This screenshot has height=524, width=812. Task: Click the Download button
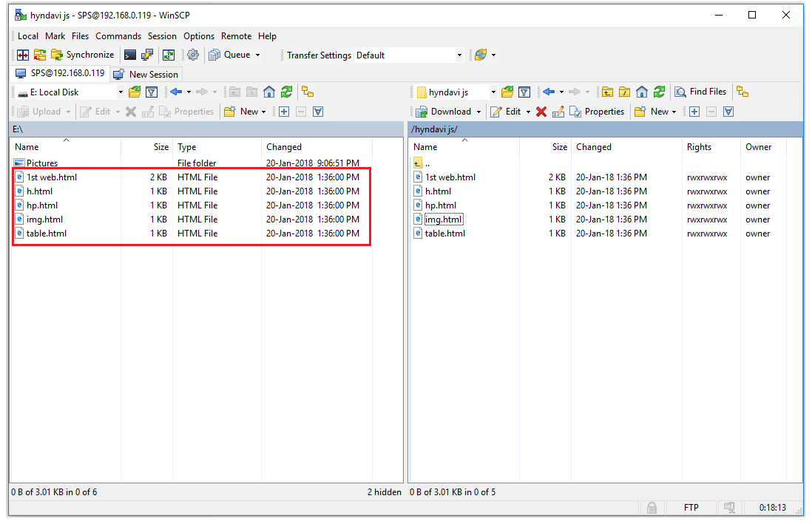click(x=444, y=112)
